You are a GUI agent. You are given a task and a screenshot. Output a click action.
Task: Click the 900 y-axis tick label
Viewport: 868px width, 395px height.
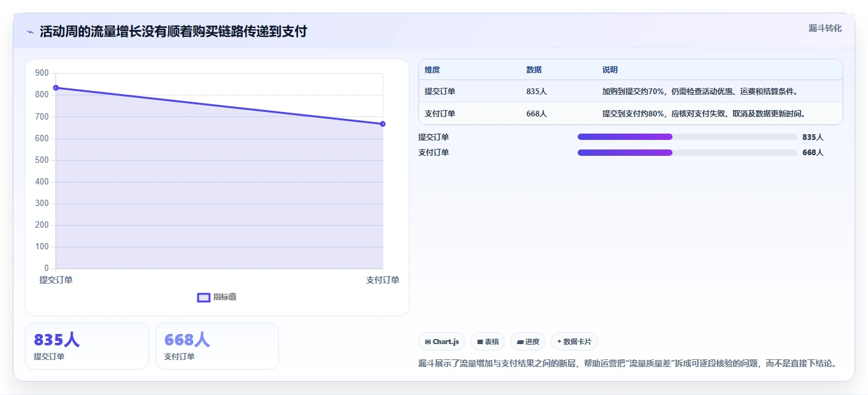click(42, 73)
